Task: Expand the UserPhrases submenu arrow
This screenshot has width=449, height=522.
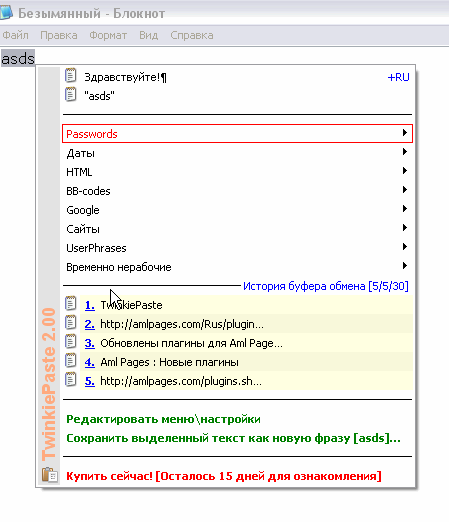Action: point(405,247)
